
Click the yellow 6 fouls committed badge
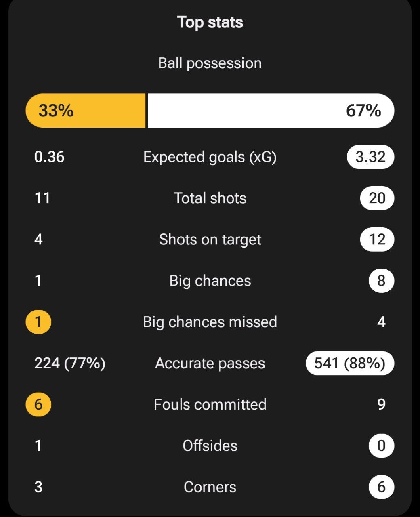tap(38, 404)
